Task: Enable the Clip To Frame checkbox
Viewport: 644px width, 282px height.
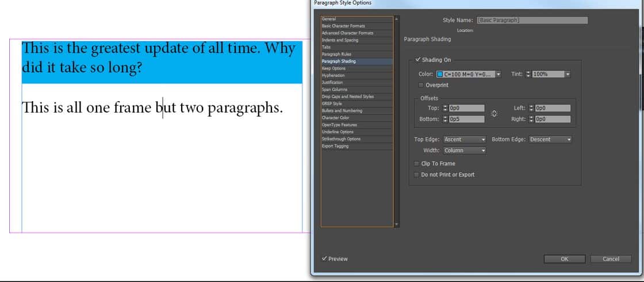Action: (417, 164)
